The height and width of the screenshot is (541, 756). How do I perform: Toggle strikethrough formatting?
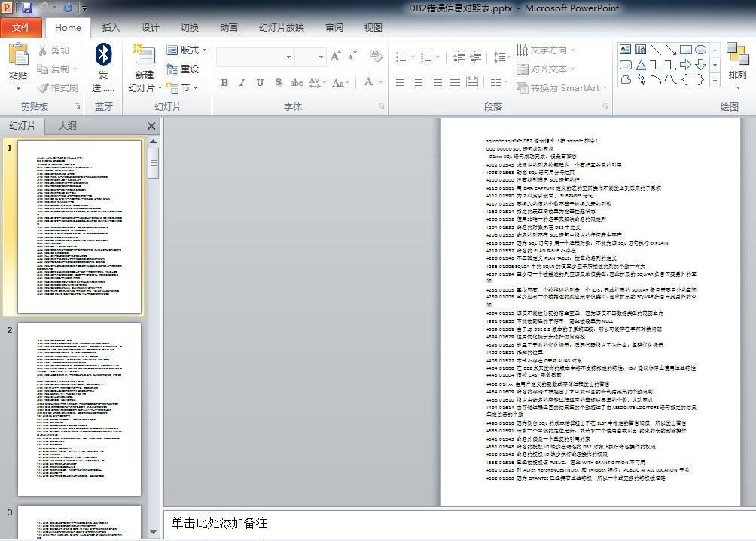[297, 83]
